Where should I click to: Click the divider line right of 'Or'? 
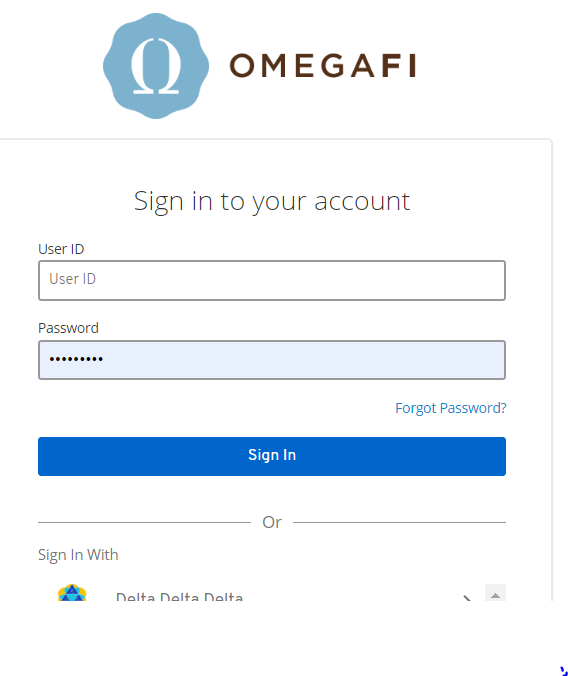coord(399,523)
